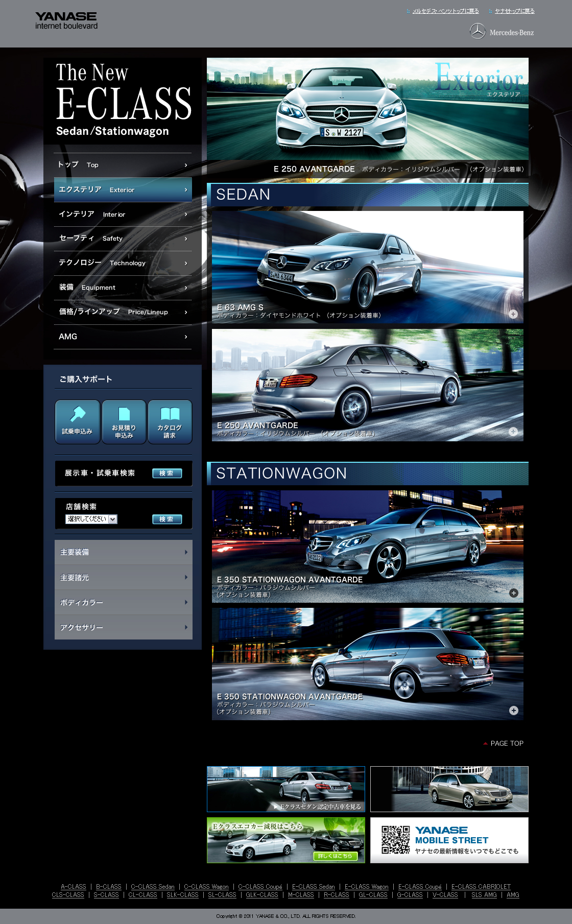The image size is (572, 924).
Task: Open the E-Class eco car tax reduction banner
Action: point(285,840)
